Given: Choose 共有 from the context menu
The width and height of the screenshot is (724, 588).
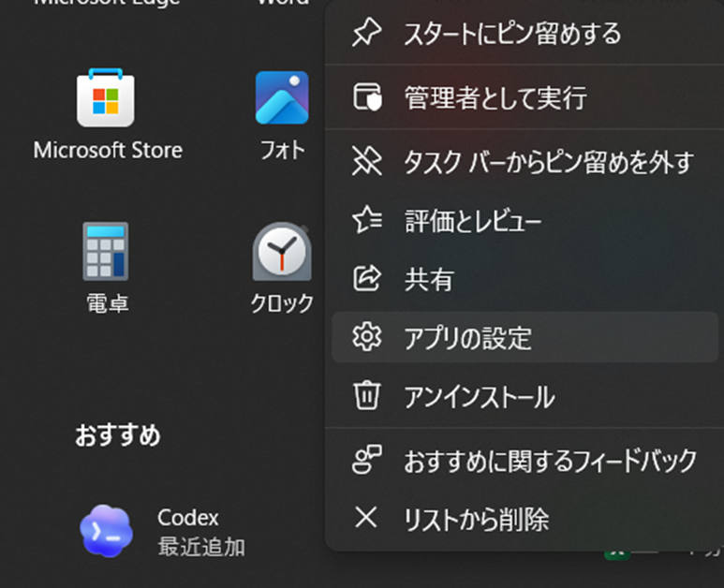Looking at the screenshot, I should coord(428,279).
